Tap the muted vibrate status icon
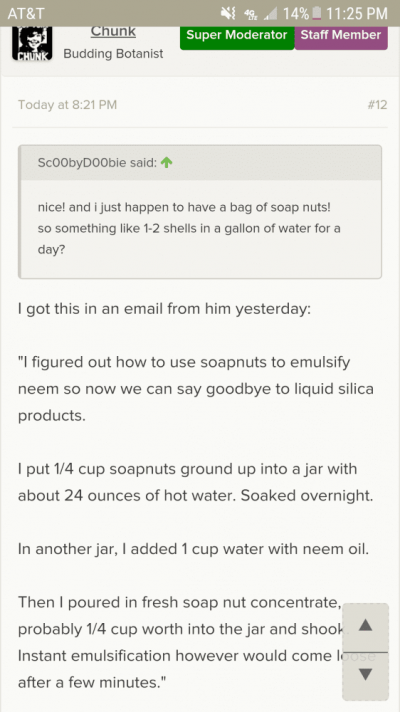This screenshot has height=712, width=400. [228, 13]
